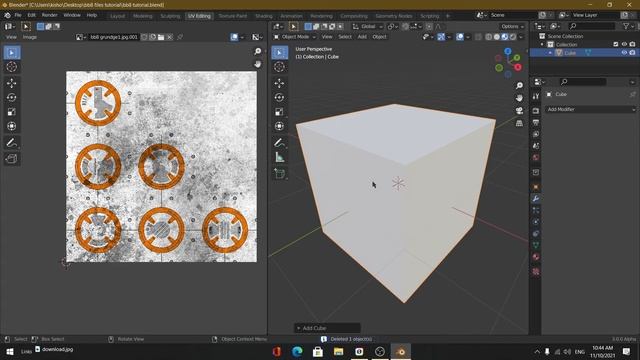
Task: Enable material preview viewport shading
Action: pyautogui.click(x=505, y=37)
